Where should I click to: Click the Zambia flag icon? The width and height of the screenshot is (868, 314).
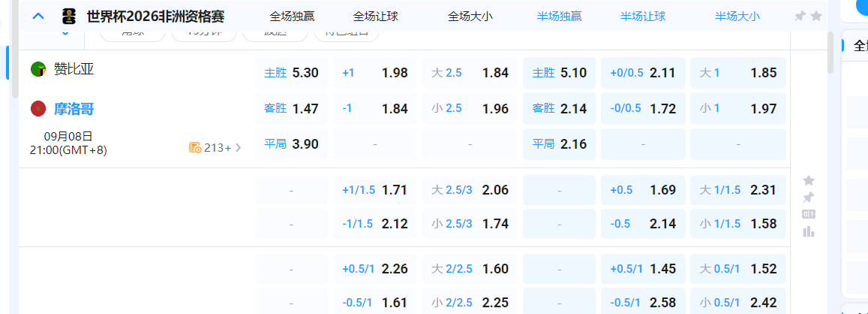38,70
